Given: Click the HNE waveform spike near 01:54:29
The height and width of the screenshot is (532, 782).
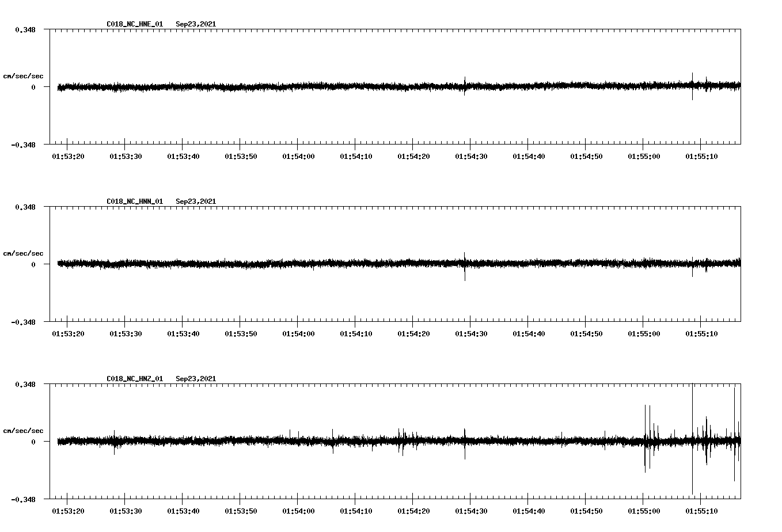Looking at the screenshot, I should (465, 86).
